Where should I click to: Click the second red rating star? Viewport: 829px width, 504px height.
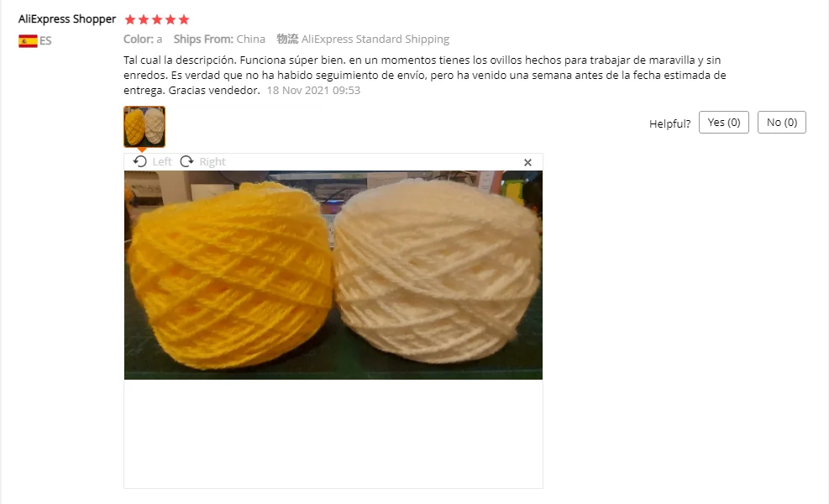point(144,19)
